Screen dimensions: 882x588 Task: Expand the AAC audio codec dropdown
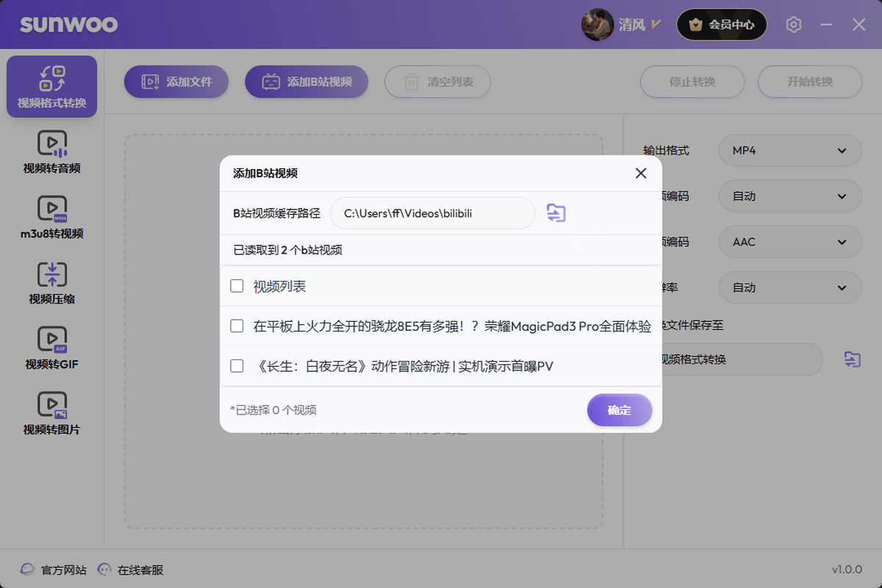(789, 242)
